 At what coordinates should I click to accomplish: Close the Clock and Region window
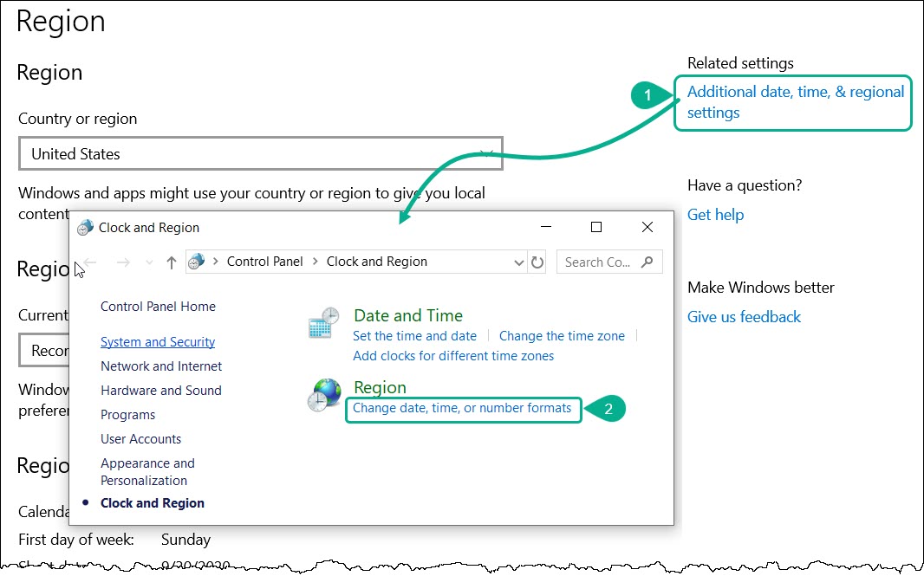(647, 227)
